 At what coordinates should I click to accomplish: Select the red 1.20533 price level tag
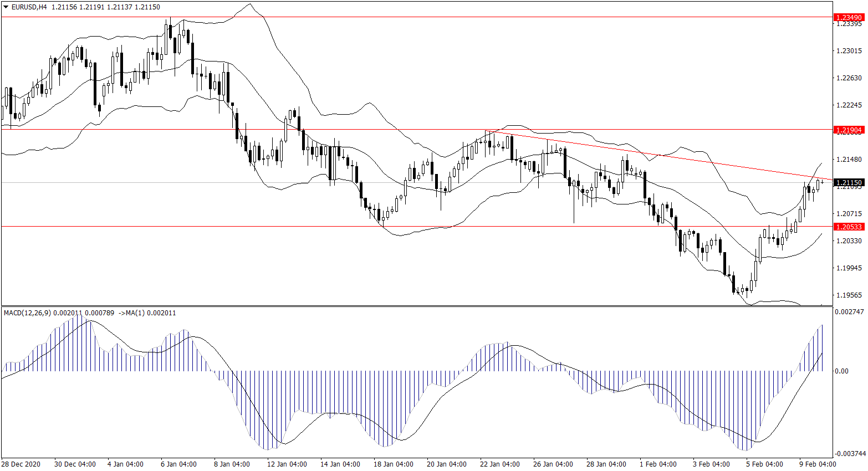[849, 227]
